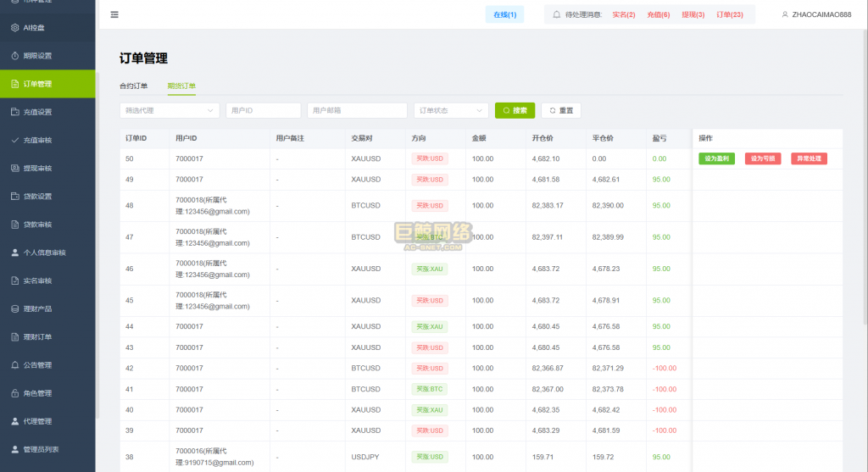Click the 贷款审核 document icon
Screen dimensions: 868x472
point(15,224)
